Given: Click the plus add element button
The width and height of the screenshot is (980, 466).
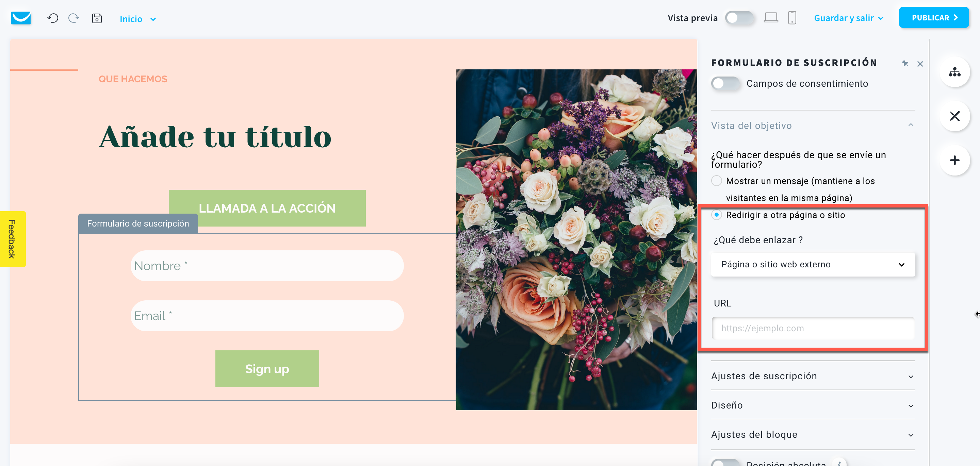Looking at the screenshot, I should [x=954, y=160].
